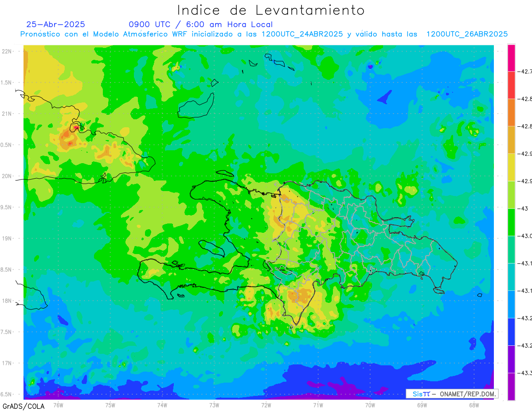The image size is (532, 411).
Task: Click the map title Indice de Levantamiento
Action: coord(271,10)
